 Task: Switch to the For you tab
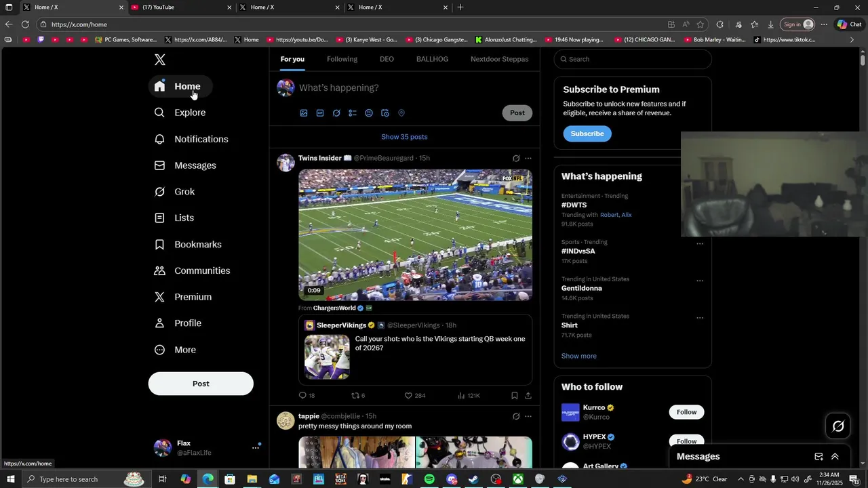[292, 59]
